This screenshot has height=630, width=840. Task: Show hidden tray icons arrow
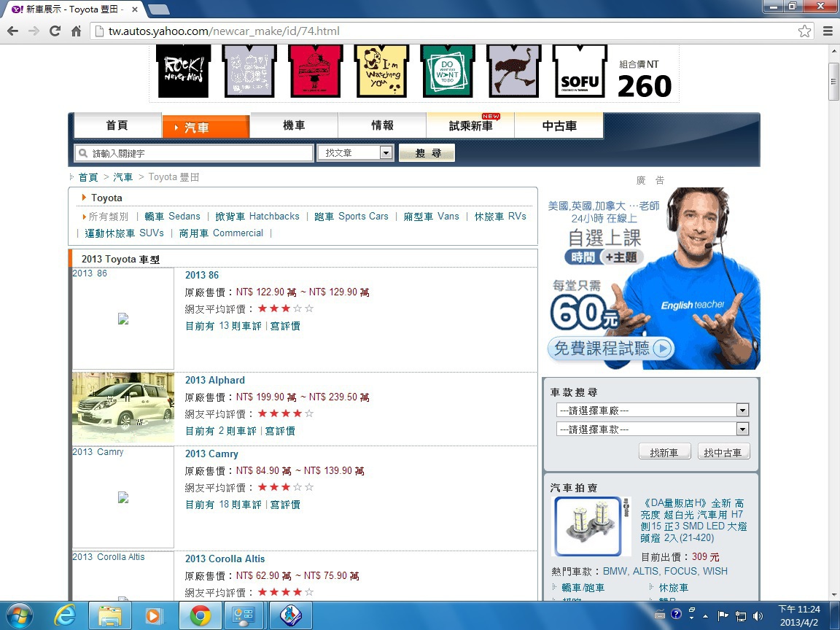706,616
